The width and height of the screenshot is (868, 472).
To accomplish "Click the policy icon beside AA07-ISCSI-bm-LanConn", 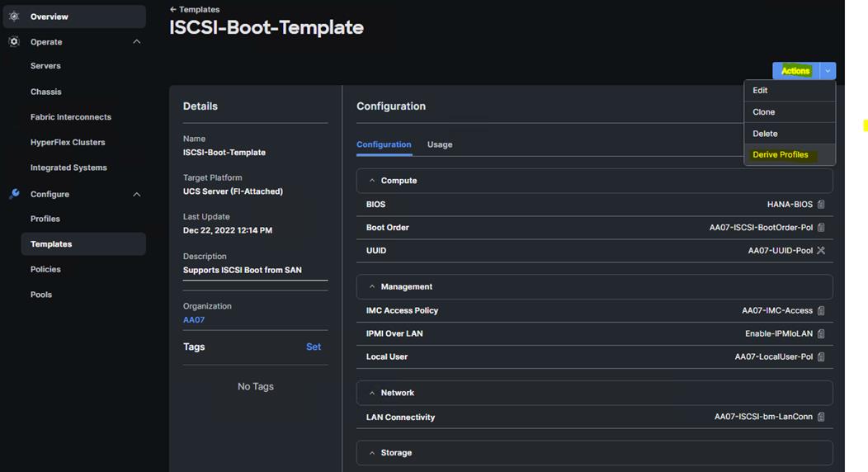I will [821, 417].
